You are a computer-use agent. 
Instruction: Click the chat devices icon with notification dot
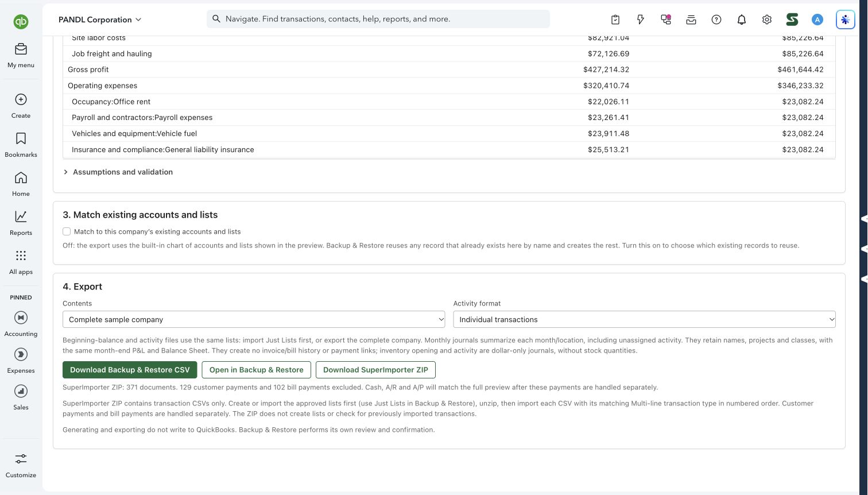coord(666,20)
